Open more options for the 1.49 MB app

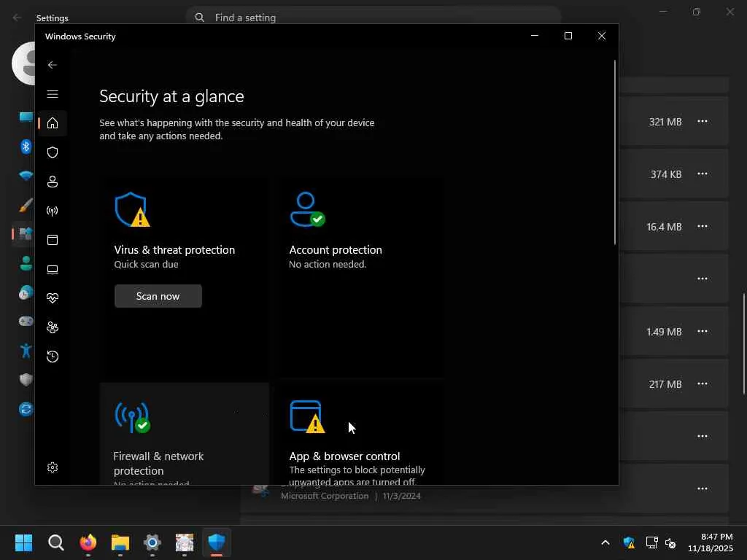click(703, 332)
